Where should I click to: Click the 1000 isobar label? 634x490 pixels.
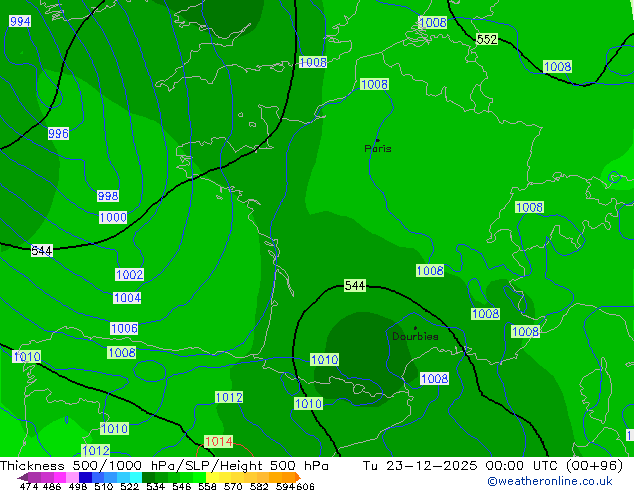(x=113, y=218)
